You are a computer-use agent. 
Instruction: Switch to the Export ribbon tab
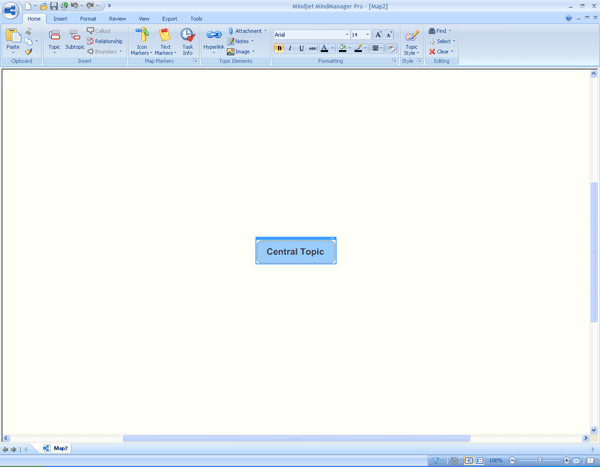coord(170,18)
